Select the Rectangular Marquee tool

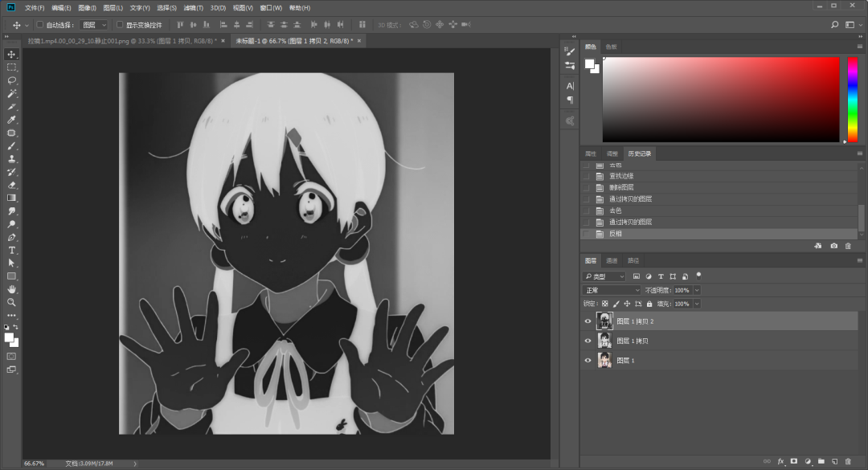tap(11, 67)
